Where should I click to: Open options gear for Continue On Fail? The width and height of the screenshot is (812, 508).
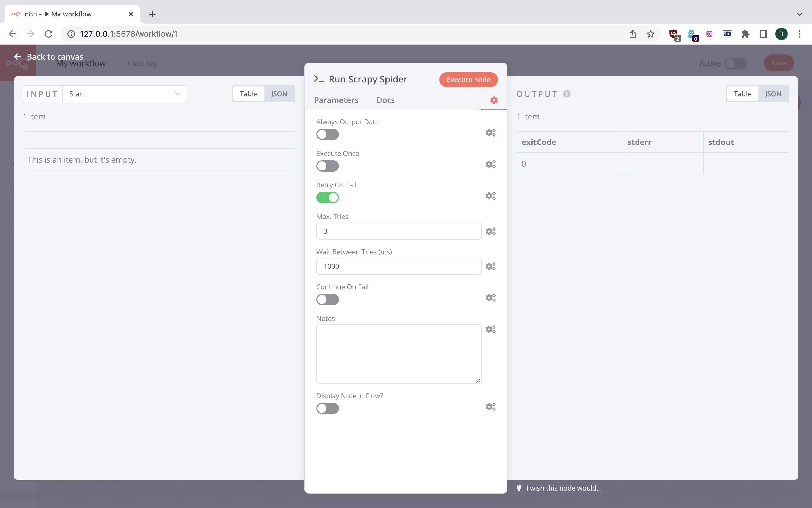[491, 298]
